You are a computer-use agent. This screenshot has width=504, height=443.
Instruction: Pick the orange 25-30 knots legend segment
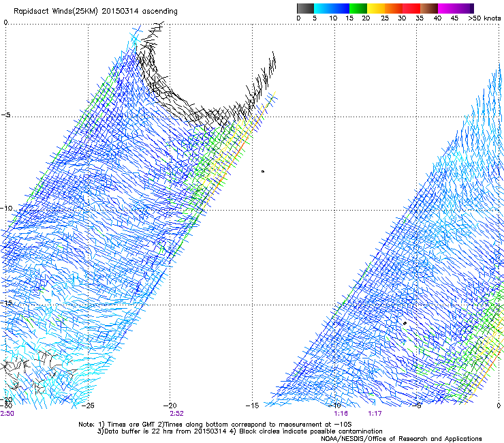click(x=394, y=8)
